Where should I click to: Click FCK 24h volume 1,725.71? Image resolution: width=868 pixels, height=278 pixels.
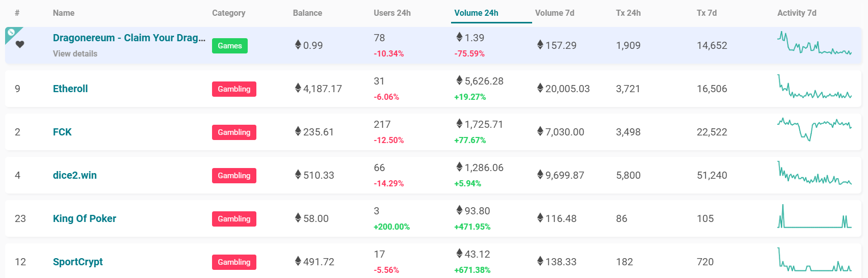[480, 124]
